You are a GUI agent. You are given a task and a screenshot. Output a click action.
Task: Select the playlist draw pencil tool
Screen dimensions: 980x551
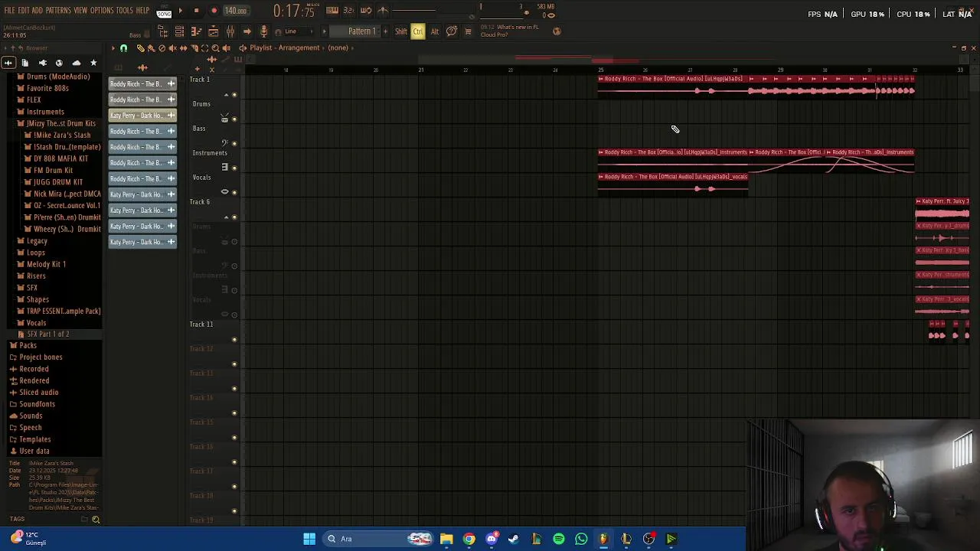point(140,48)
